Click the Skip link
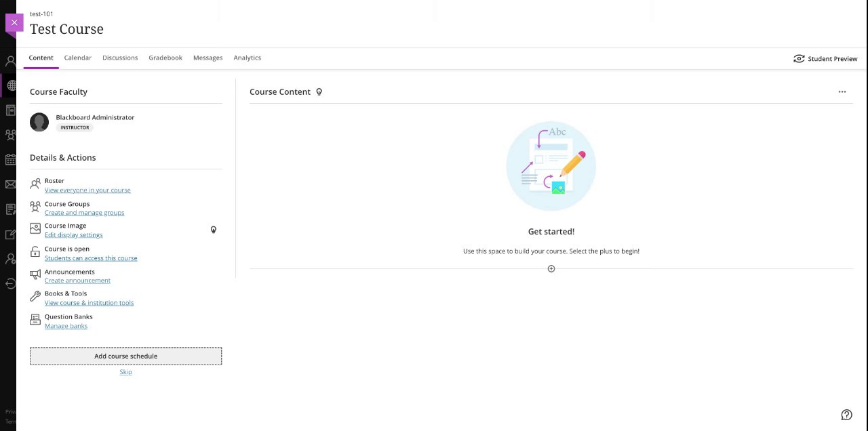 125,372
